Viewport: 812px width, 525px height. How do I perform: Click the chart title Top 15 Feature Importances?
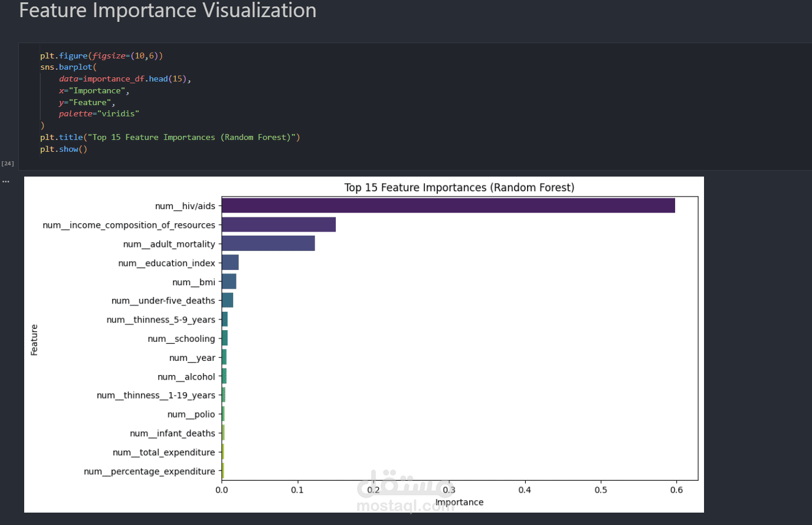point(459,187)
